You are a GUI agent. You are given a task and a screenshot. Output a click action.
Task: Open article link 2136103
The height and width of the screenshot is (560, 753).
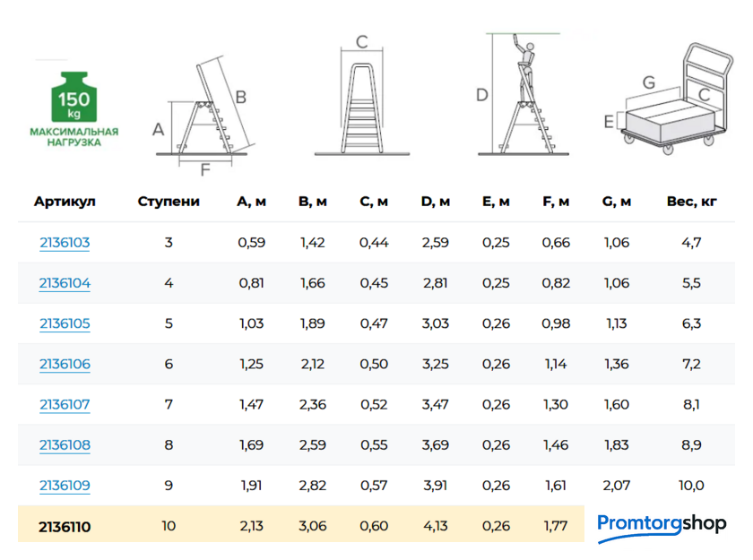pyautogui.click(x=65, y=243)
